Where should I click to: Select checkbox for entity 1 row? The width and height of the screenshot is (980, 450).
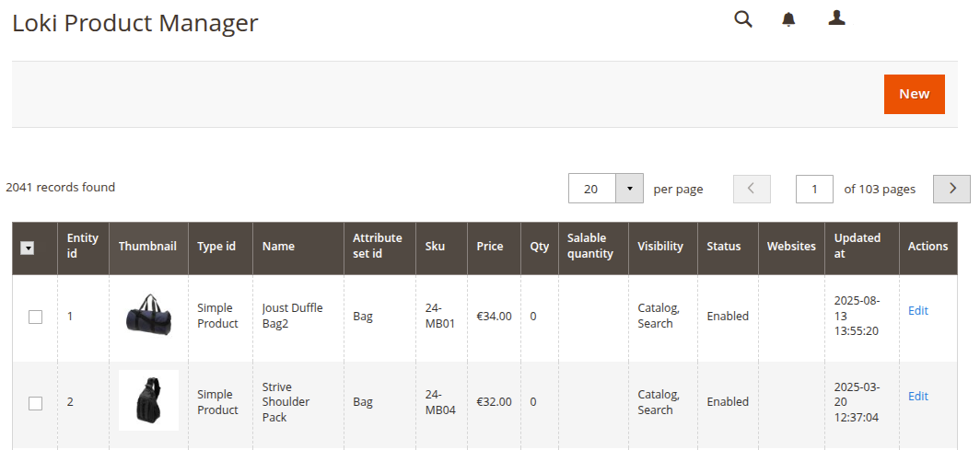pos(35,317)
